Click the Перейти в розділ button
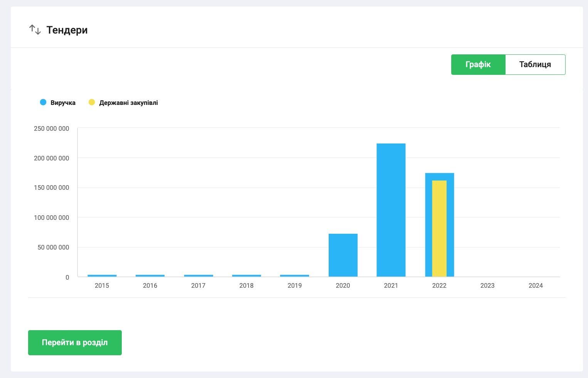The image size is (588, 378). point(75,343)
